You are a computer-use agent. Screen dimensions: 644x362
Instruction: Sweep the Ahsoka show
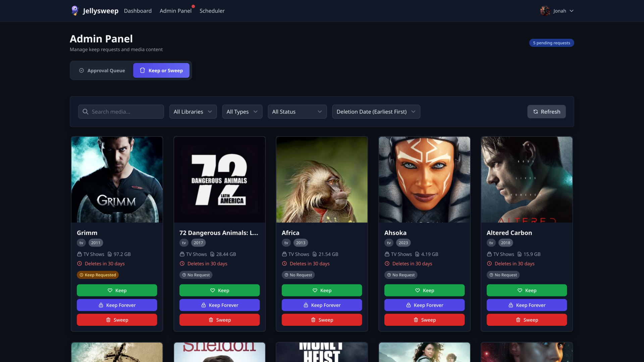(424, 320)
